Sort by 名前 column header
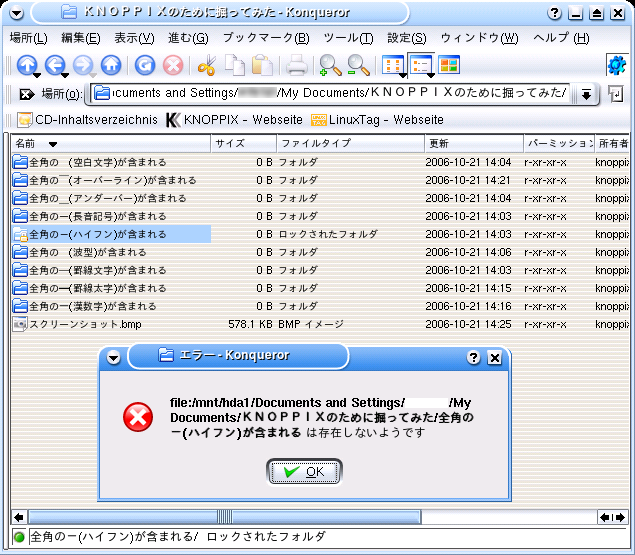Viewport: 635px width, 555px height. tap(111, 143)
